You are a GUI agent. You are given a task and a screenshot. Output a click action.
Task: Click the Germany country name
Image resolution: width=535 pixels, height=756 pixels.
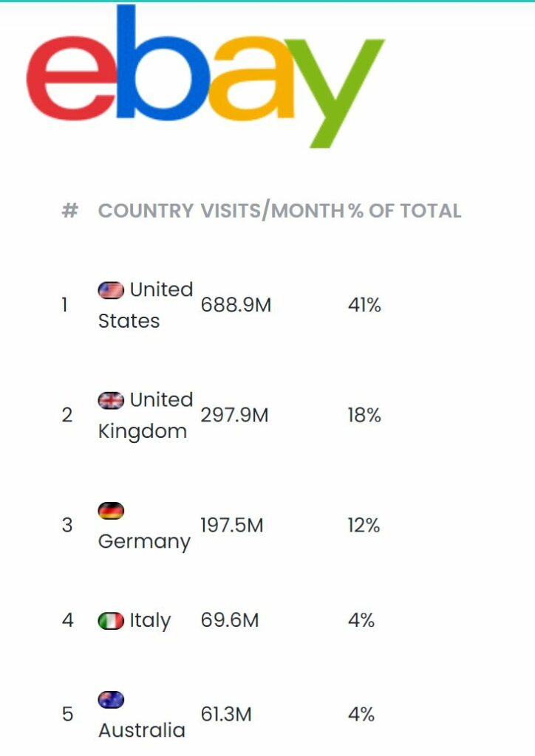(144, 542)
